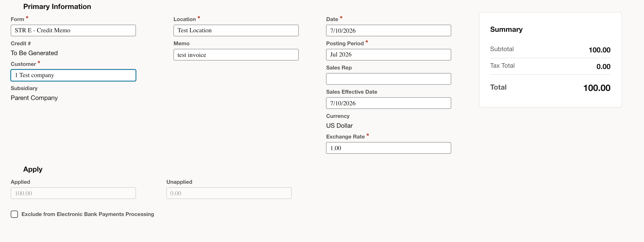Click the Subsidiary label
The width and height of the screenshot is (644, 242).
24,88
